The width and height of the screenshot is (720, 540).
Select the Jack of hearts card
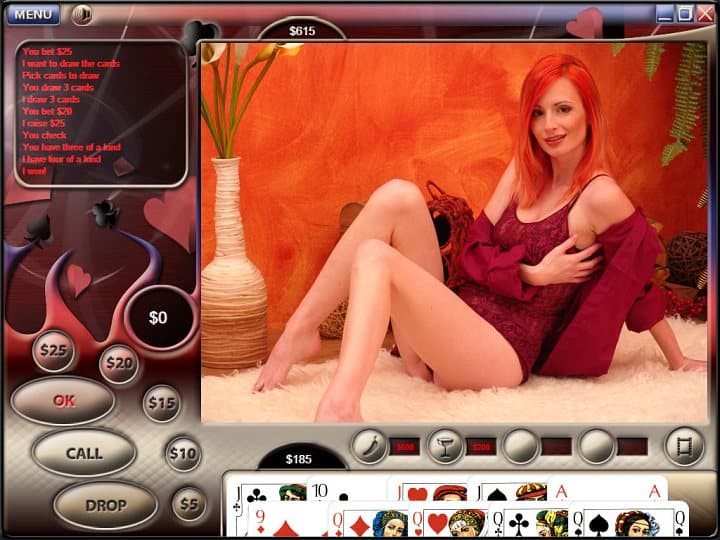(428, 490)
